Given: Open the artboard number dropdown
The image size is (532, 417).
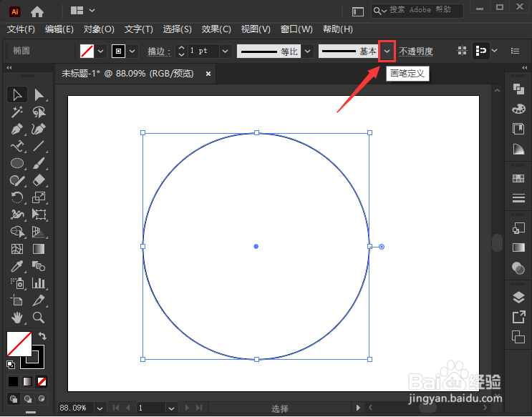Looking at the screenshot, I should coord(171,408).
